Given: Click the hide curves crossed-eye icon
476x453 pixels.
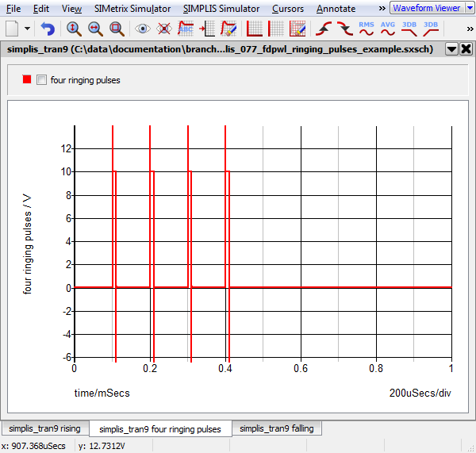Looking at the screenshot, I should point(164,29).
